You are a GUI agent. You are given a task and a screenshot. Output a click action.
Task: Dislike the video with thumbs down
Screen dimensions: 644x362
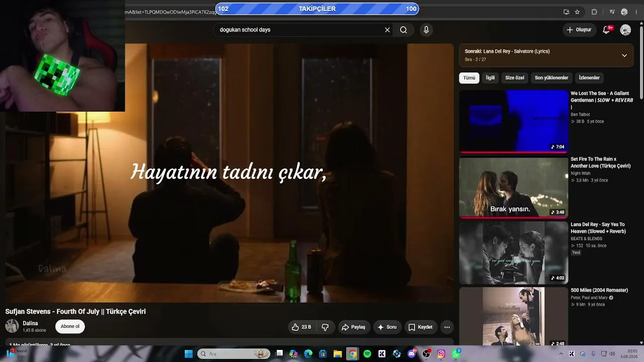coord(325,327)
